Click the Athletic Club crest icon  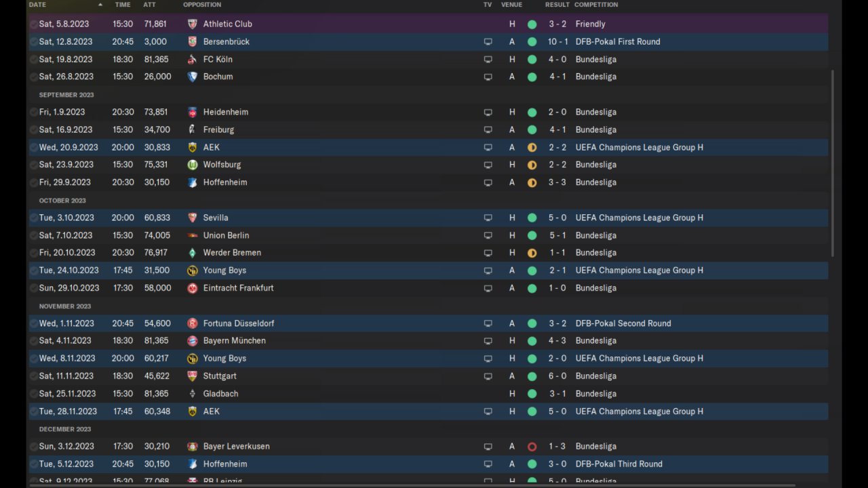point(192,24)
